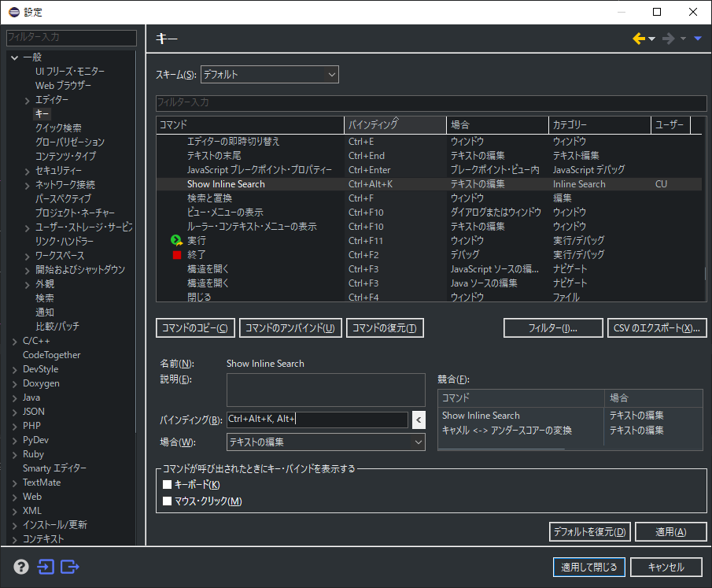This screenshot has height=588, width=712.
Task: Select パースペクティブ in the tree
Action: (x=63, y=199)
